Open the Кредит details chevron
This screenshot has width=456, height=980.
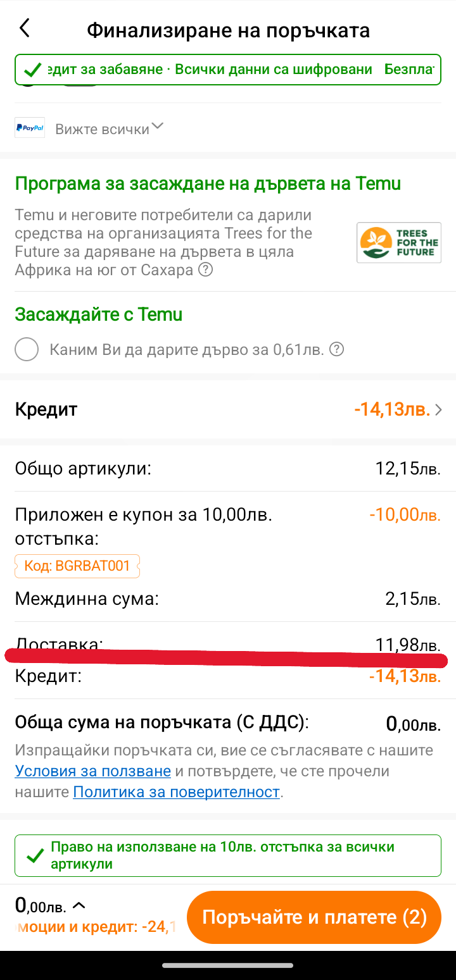point(438,410)
